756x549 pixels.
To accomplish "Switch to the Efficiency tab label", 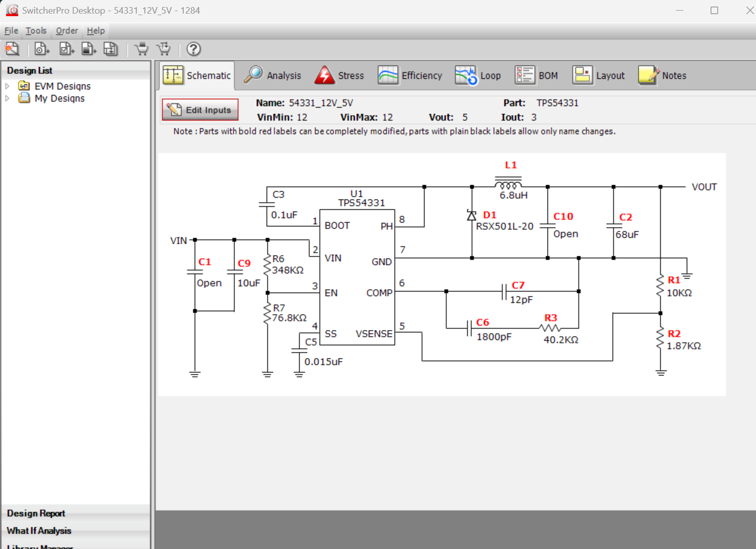I will (x=422, y=76).
